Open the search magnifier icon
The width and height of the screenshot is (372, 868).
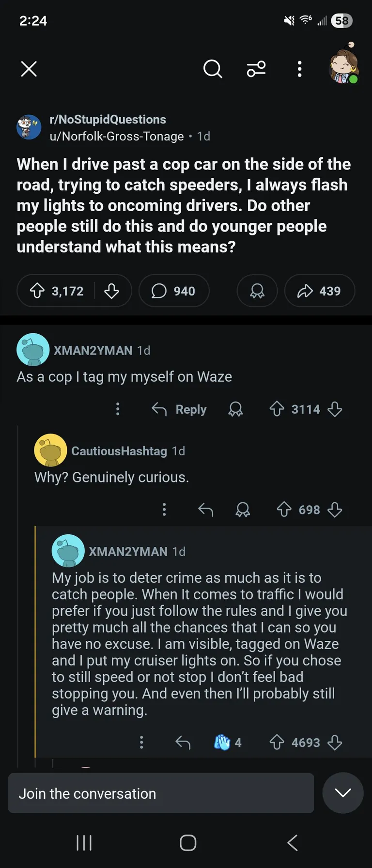[212, 69]
